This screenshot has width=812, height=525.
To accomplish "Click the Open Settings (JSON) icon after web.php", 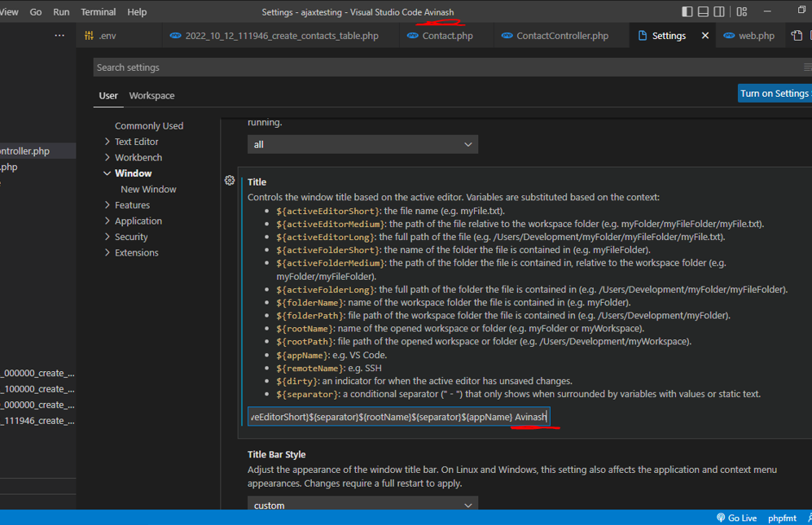I will coord(797,36).
